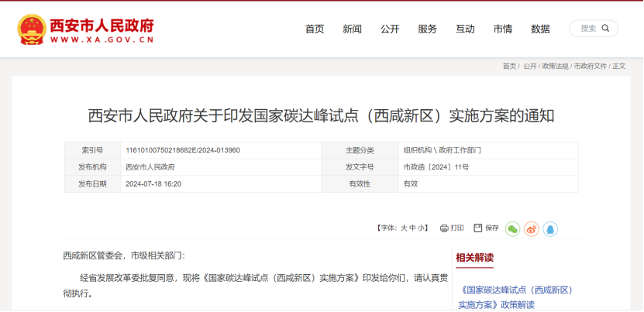This screenshot has height=312, width=644.
Task: Share article via Weibo icon
Action: (532, 229)
